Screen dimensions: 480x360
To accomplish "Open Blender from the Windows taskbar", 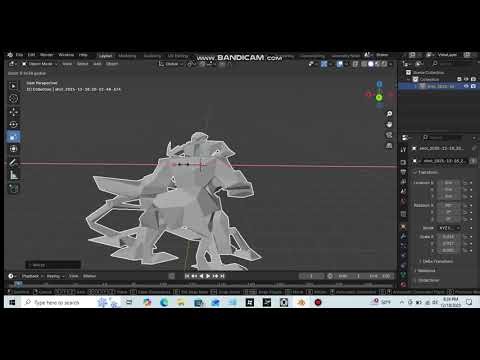I will tap(301, 302).
